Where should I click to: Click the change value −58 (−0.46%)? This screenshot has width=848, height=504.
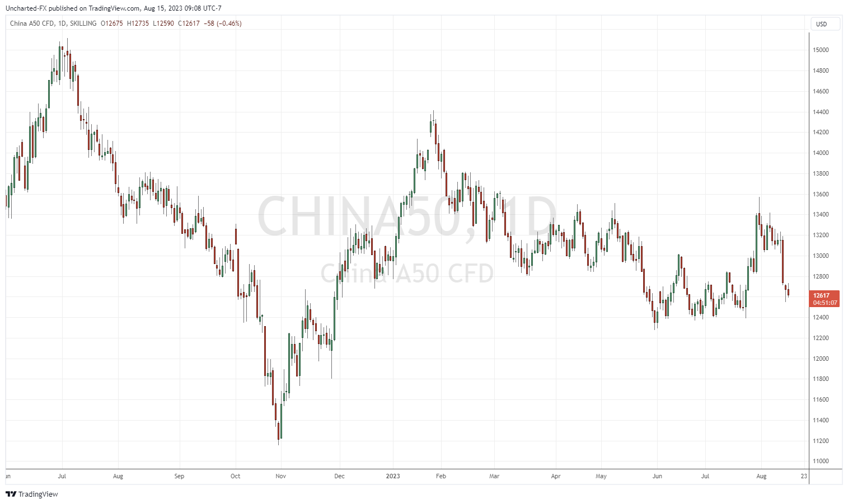(x=223, y=23)
